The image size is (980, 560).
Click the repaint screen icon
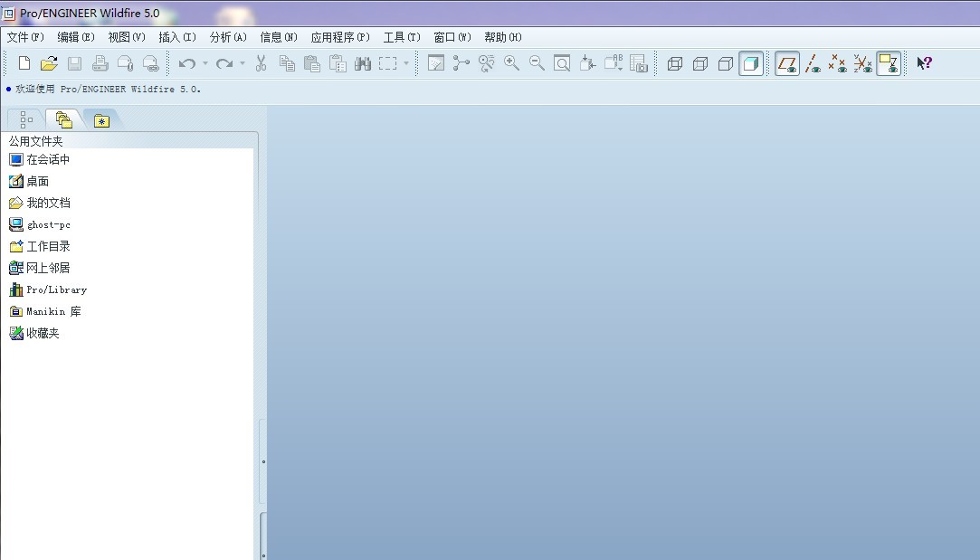pyautogui.click(x=435, y=63)
